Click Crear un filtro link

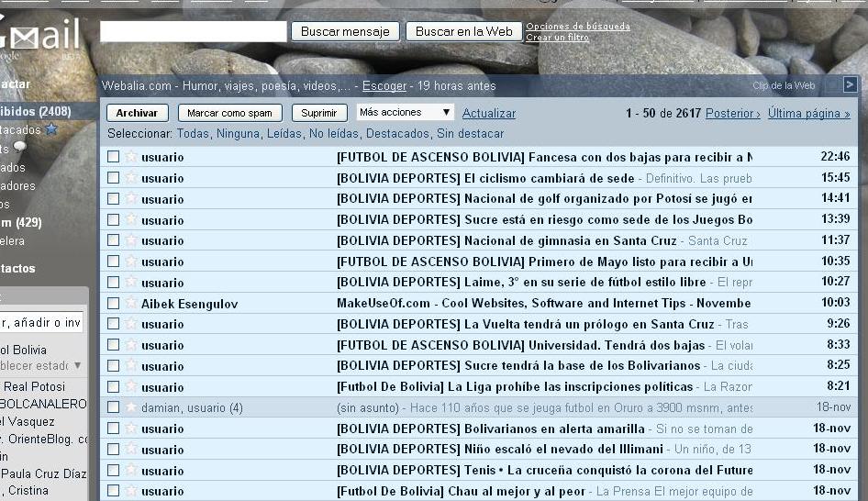[558, 37]
